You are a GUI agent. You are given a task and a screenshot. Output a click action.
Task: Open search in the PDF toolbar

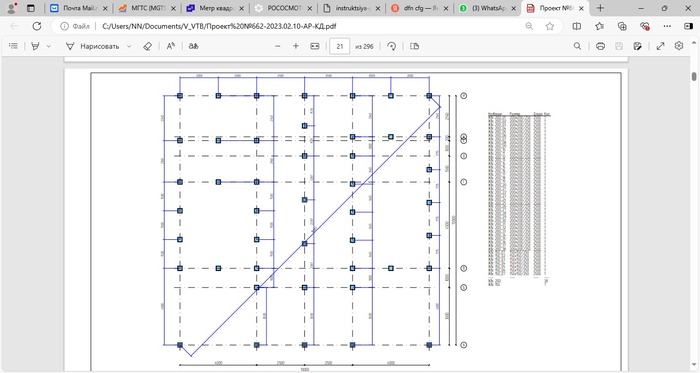(x=577, y=46)
